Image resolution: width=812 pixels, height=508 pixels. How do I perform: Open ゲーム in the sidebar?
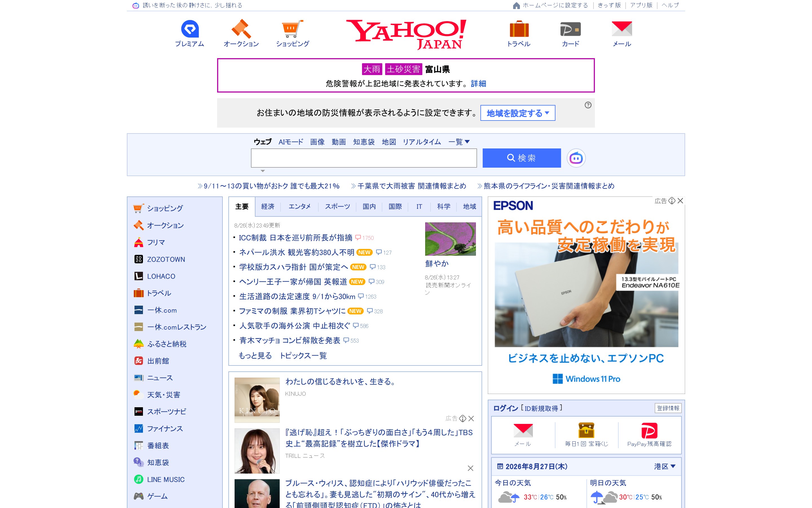[151, 496]
